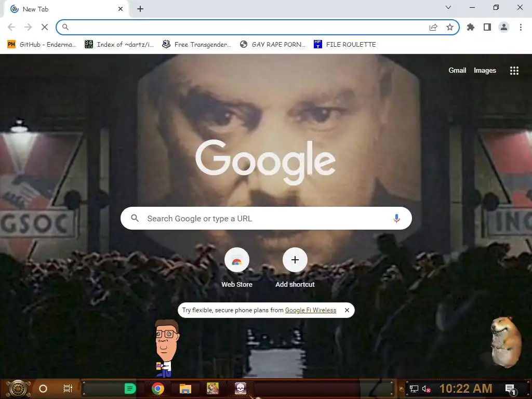Select the New Tab tab
This screenshot has width=532, height=399.
(66, 9)
